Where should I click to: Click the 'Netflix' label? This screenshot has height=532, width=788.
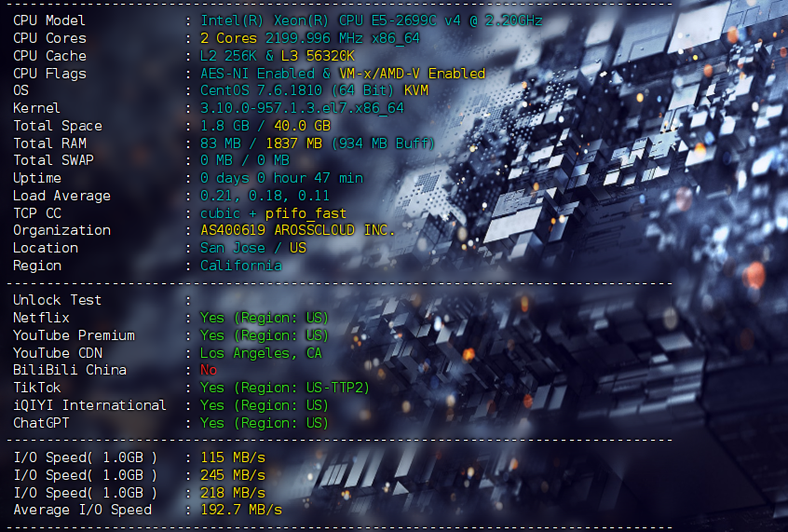pyautogui.click(x=41, y=318)
